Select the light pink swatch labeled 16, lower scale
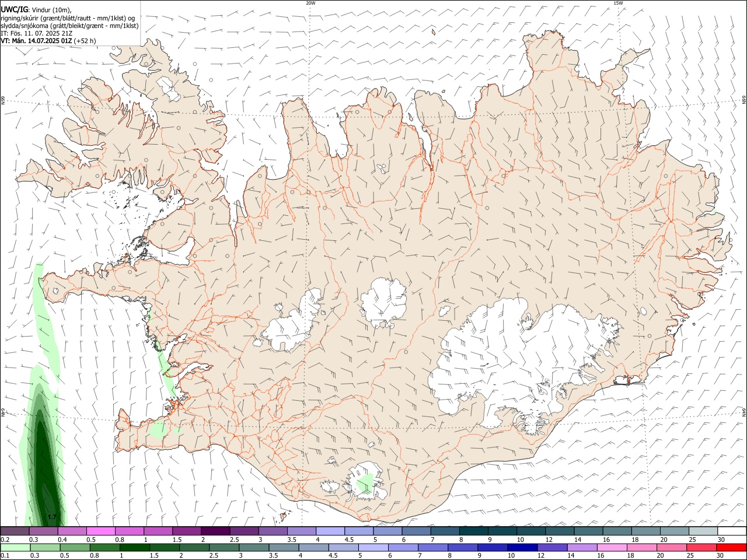The image size is (747, 560). (612, 548)
